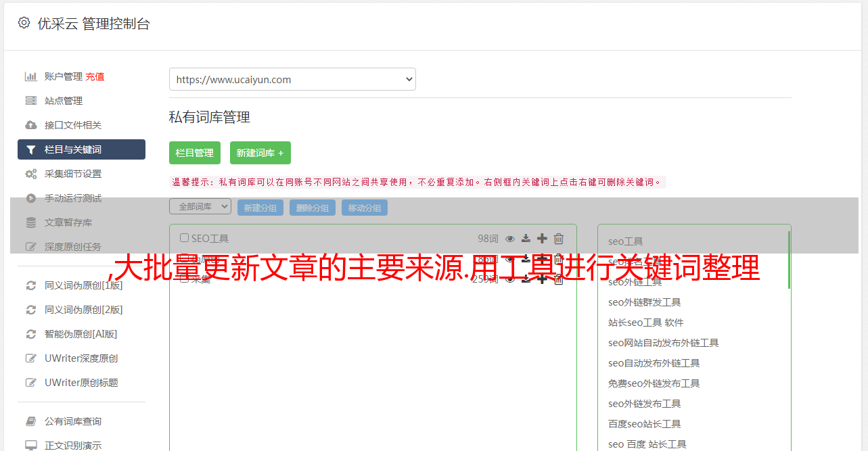Click the refresh icon for 同义词伪原创[2版]

pos(31,310)
